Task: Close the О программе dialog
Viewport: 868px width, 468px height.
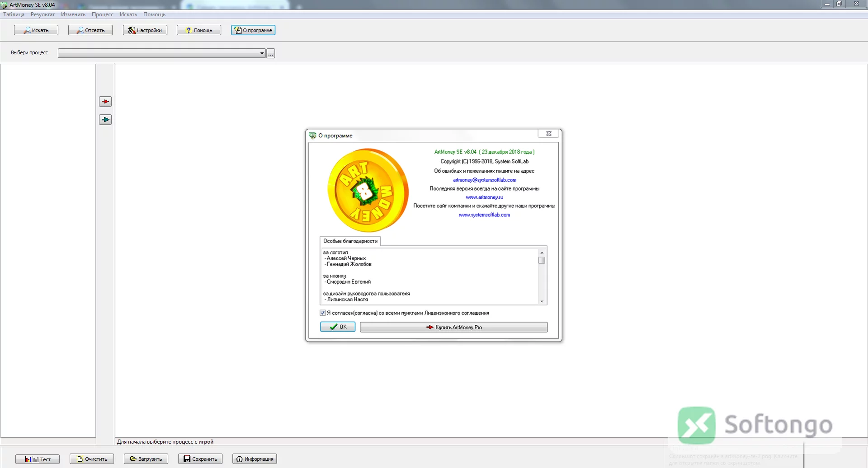Action: [549, 133]
